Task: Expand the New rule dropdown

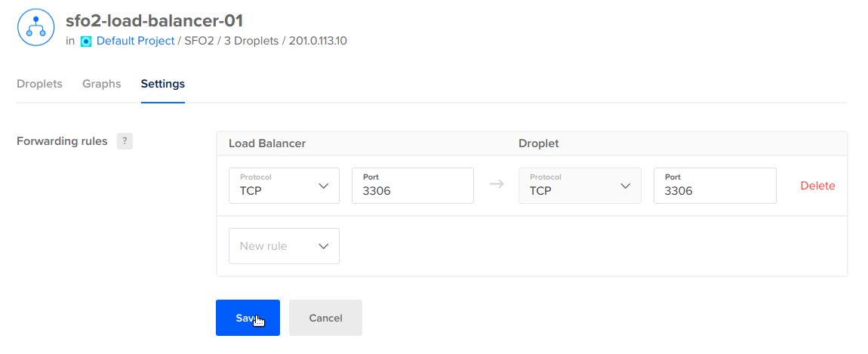Action: pos(284,246)
